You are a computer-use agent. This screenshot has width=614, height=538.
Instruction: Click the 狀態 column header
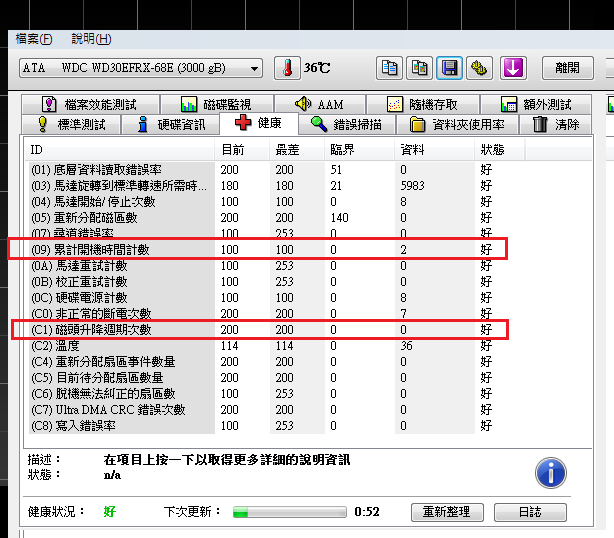pos(500,150)
